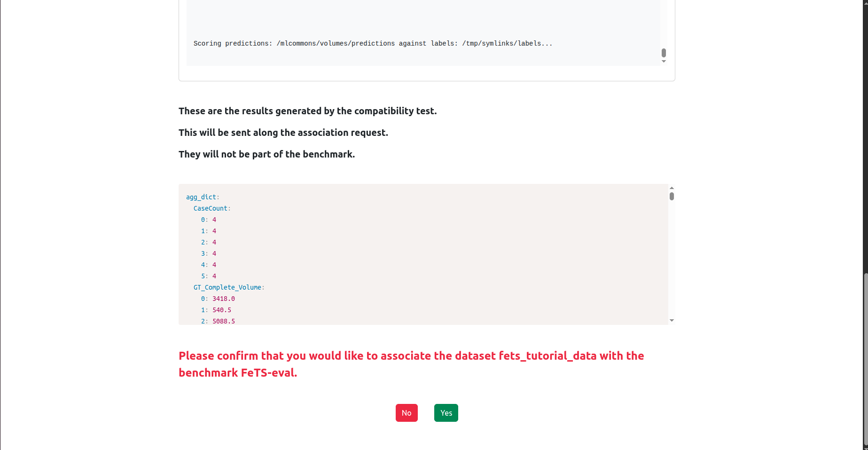Select the 'GT_Complete_Volume' key in results
The image size is (868, 450).
227,287
